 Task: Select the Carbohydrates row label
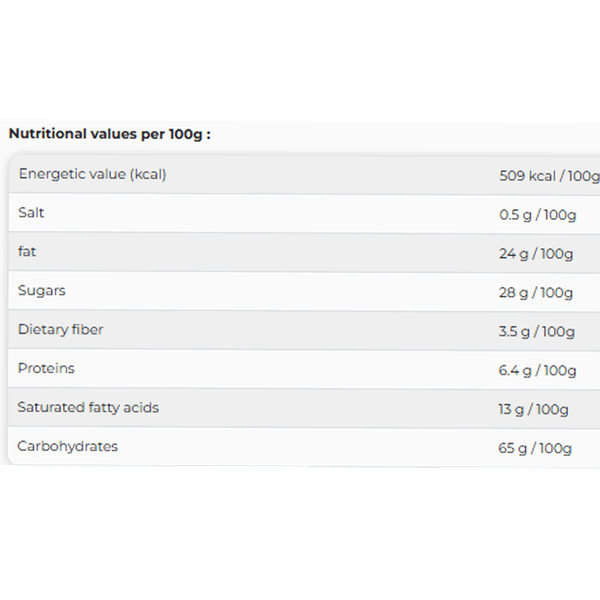coord(68,447)
